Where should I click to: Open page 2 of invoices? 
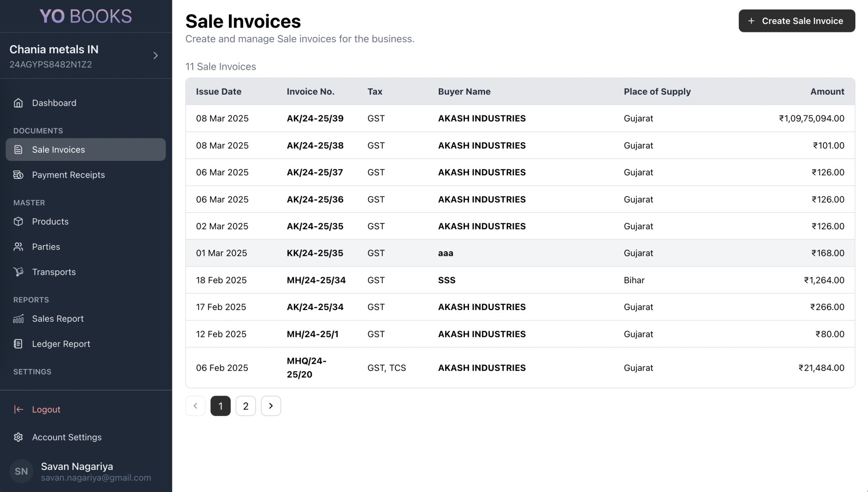coord(245,406)
